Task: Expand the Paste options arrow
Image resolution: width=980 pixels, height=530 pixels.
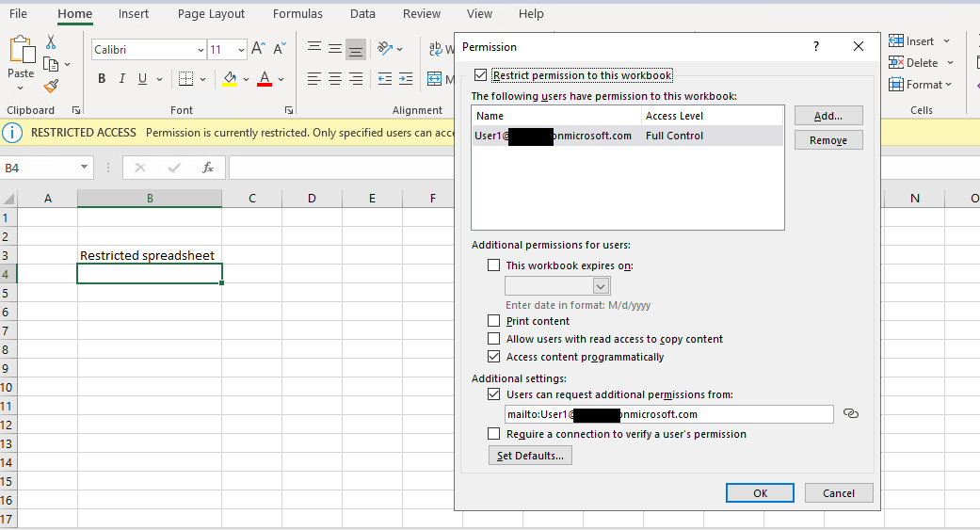Action: [x=21, y=88]
